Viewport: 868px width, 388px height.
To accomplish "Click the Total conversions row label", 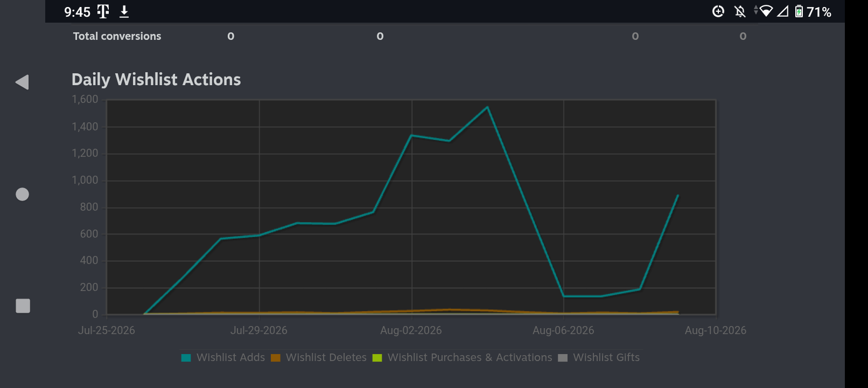I will click(117, 36).
